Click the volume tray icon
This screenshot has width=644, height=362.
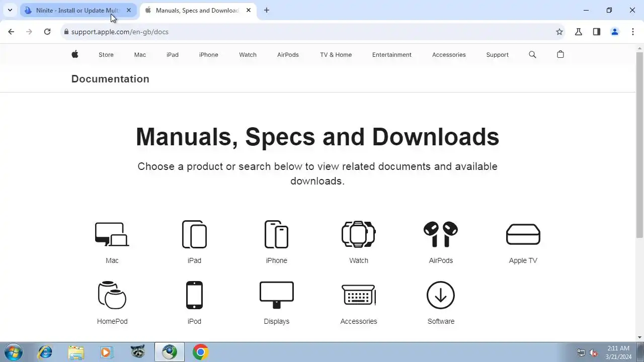point(594,352)
